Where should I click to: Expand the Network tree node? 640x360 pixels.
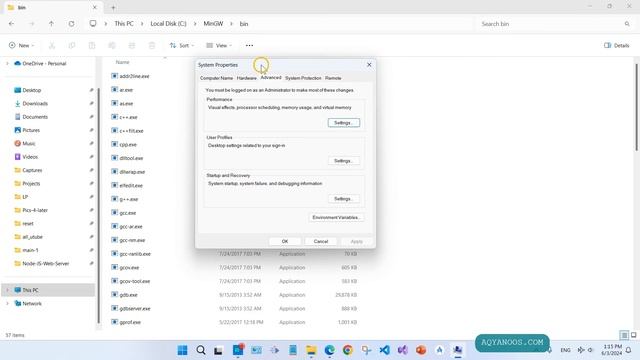coord(7,303)
